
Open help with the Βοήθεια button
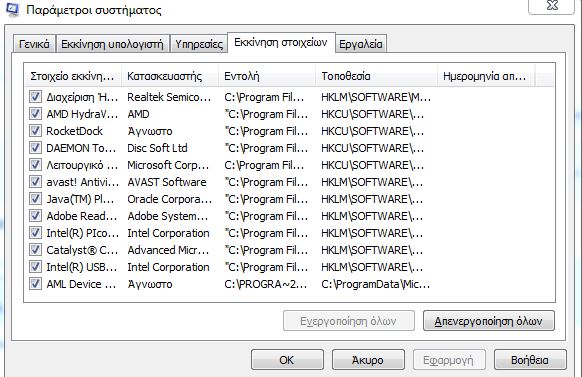coord(530,360)
